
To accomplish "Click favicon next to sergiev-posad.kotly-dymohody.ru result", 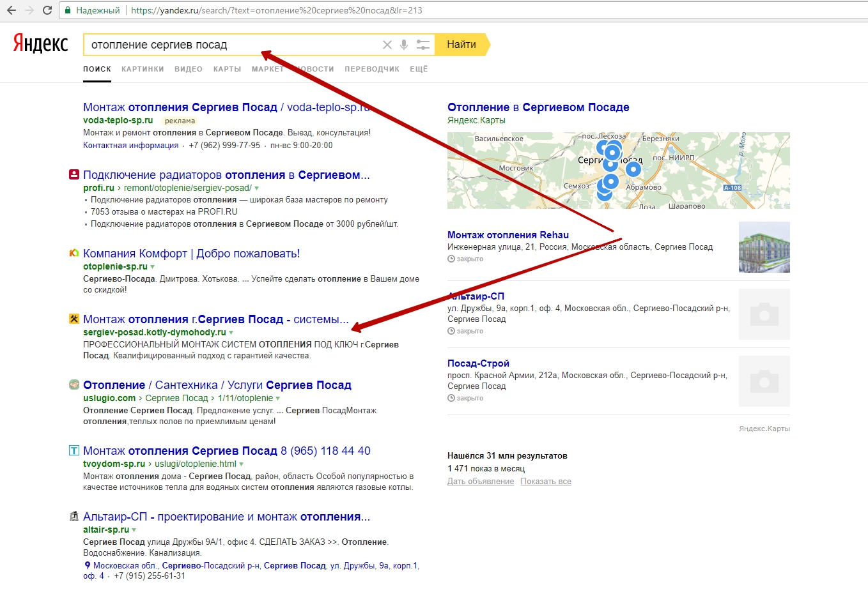I will (x=74, y=319).
